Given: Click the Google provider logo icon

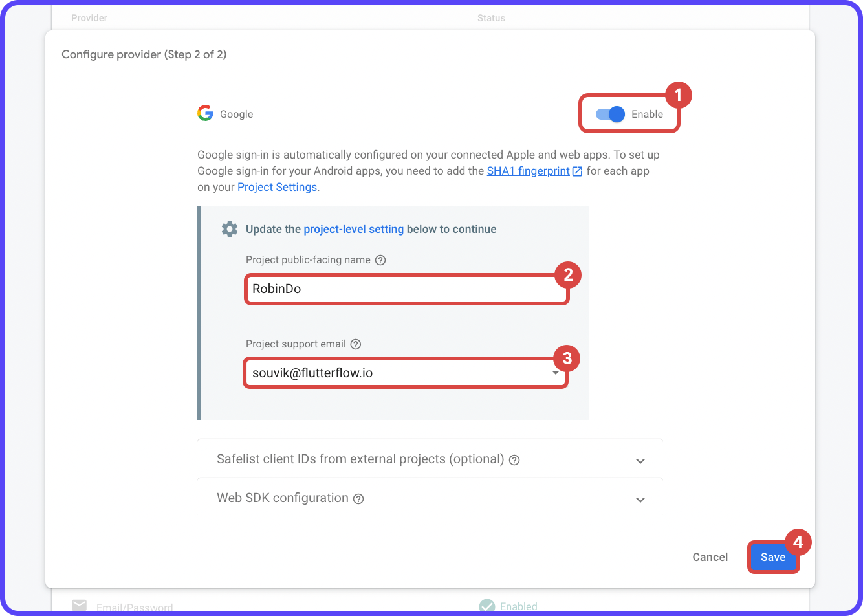Looking at the screenshot, I should pyautogui.click(x=205, y=113).
